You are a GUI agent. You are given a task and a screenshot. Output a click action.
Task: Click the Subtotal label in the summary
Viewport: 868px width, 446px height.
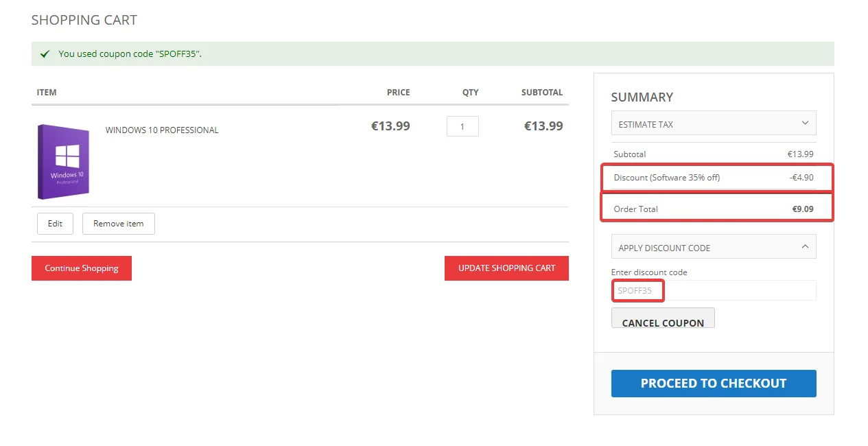[x=630, y=154]
